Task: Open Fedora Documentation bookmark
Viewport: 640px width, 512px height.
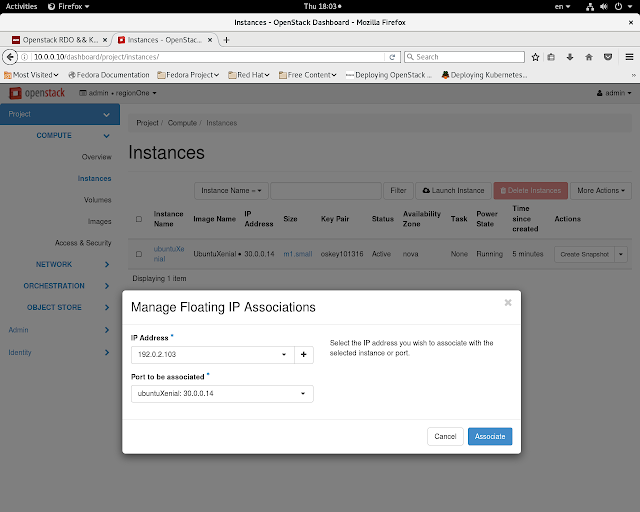Action: (109, 75)
